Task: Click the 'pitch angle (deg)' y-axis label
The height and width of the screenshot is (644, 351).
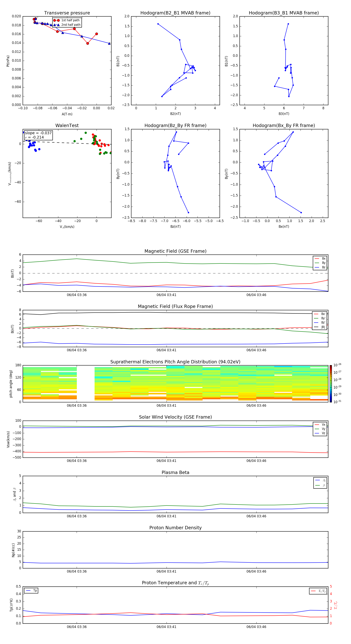Action: [11, 384]
